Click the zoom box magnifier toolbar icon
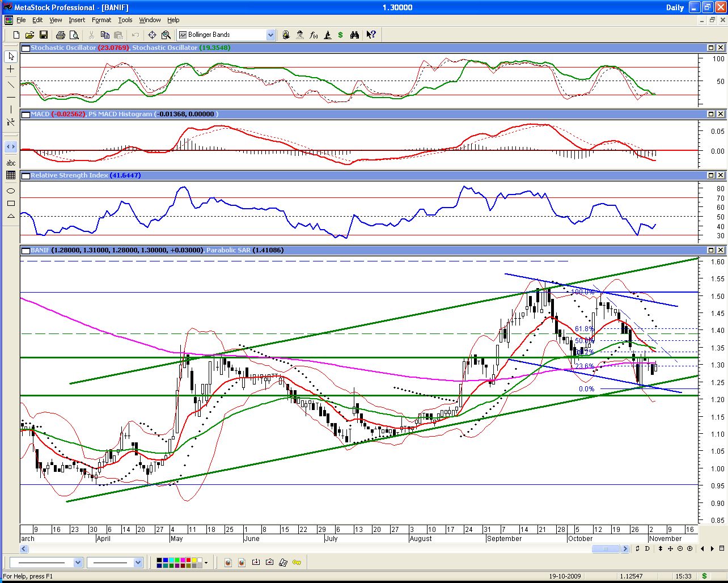Viewport: 728px width, 583px height. (x=166, y=35)
